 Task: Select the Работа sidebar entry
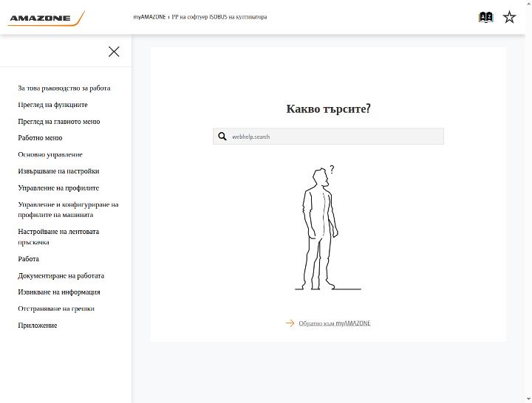pos(29,259)
